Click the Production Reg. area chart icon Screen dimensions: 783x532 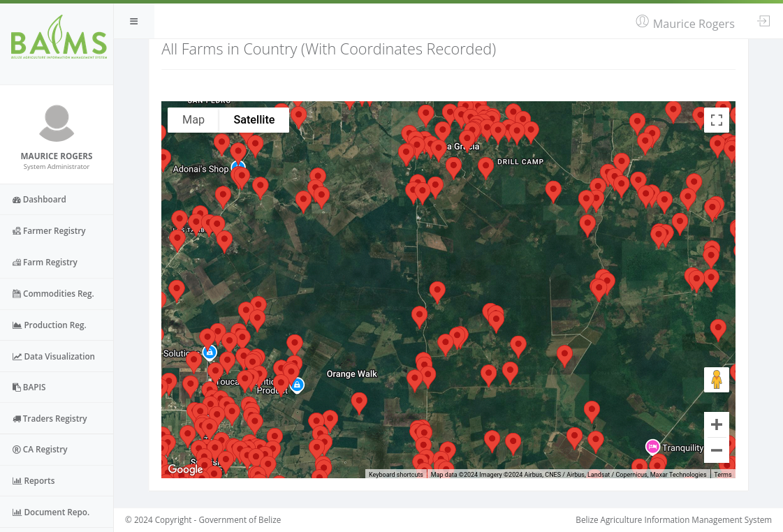(17, 325)
